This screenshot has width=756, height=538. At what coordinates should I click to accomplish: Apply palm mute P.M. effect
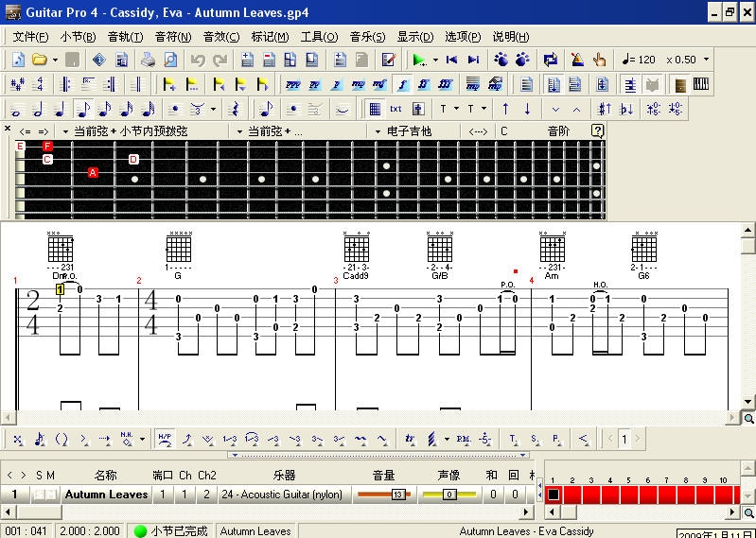point(464,439)
